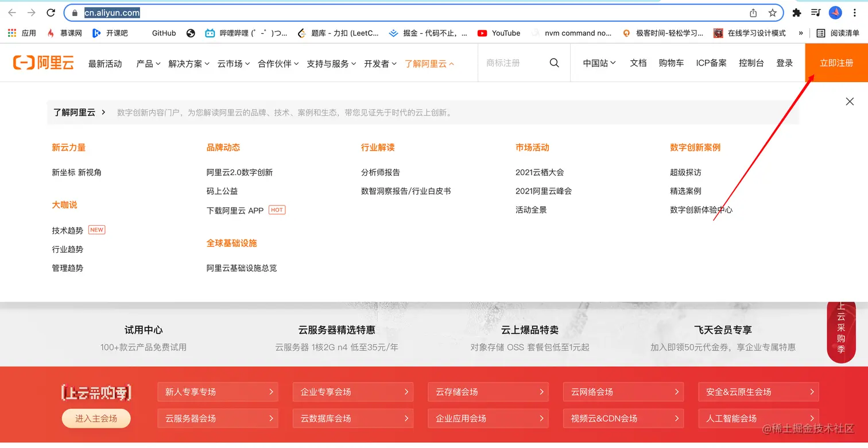Open 文档 in top navigation

(x=638, y=63)
